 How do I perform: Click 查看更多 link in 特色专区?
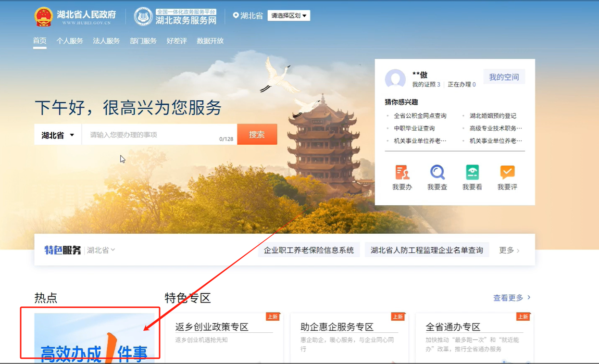(512, 298)
